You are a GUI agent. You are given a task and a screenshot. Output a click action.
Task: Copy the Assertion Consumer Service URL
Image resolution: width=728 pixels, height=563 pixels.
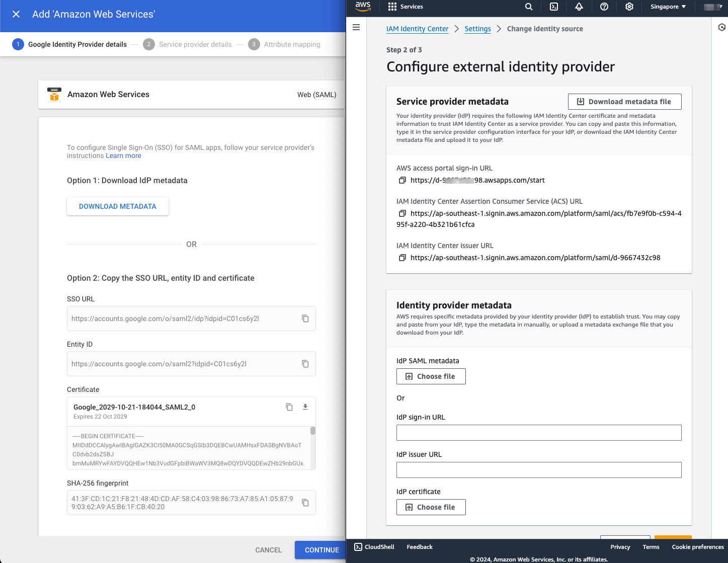(x=402, y=213)
